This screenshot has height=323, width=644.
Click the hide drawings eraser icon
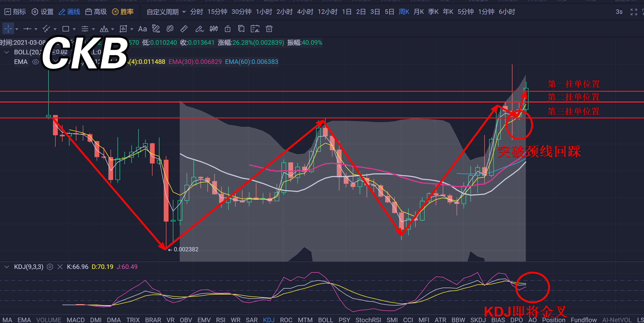pyautogui.click(x=170, y=29)
